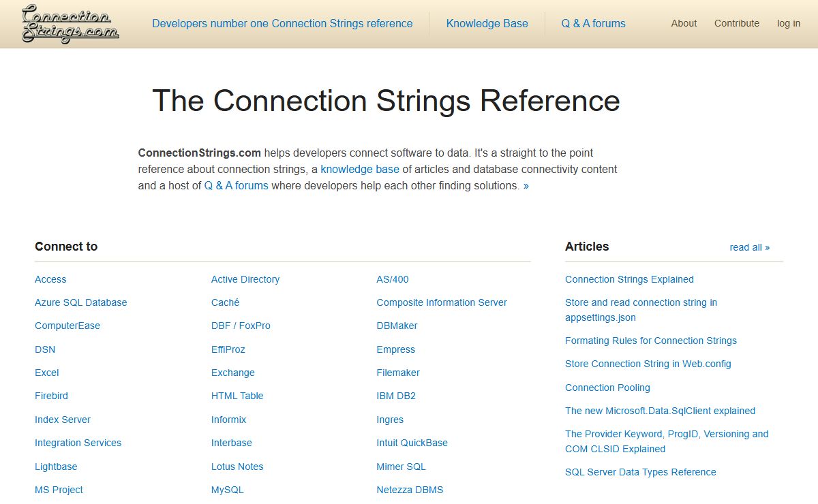Select ComputerEase in Connect to list
Image resolution: width=818 pixels, height=504 pixels.
[67, 326]
